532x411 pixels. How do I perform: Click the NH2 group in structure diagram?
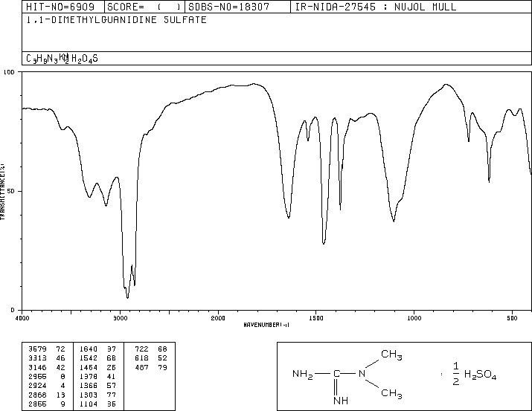pyautogui.click(x=303, y=375)
